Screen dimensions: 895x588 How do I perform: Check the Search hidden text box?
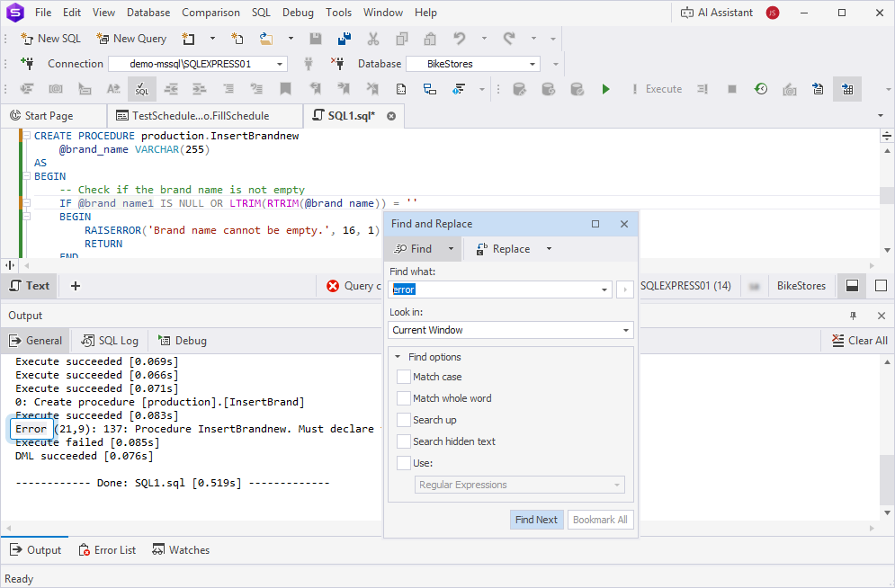point(404,441)
